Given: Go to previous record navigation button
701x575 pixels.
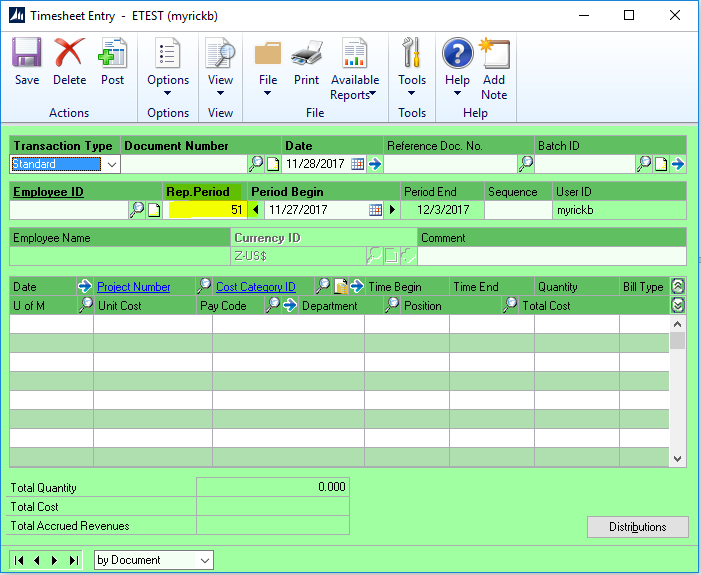Looking at the screenshot, I should coord(37,560).
